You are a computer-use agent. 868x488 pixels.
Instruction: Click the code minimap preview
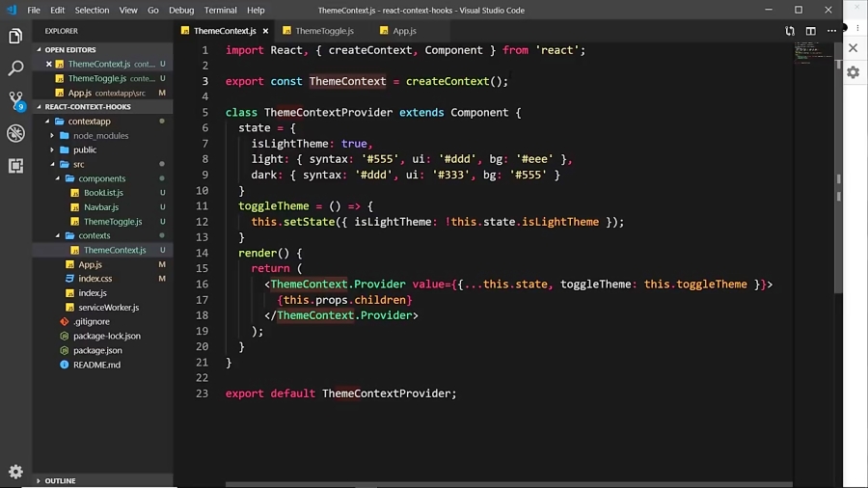click(814, 53)
